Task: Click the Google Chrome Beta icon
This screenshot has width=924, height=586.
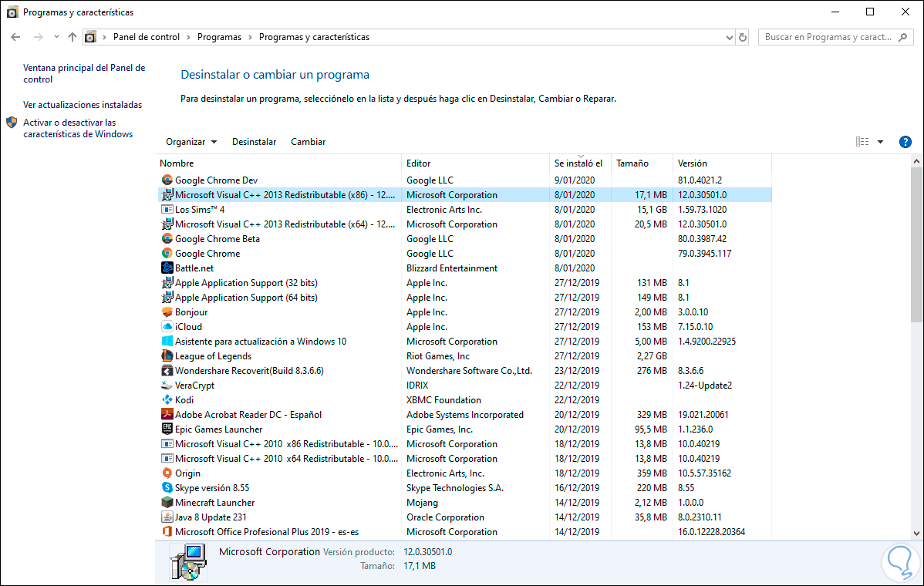Action: click(x=167, y=238)
